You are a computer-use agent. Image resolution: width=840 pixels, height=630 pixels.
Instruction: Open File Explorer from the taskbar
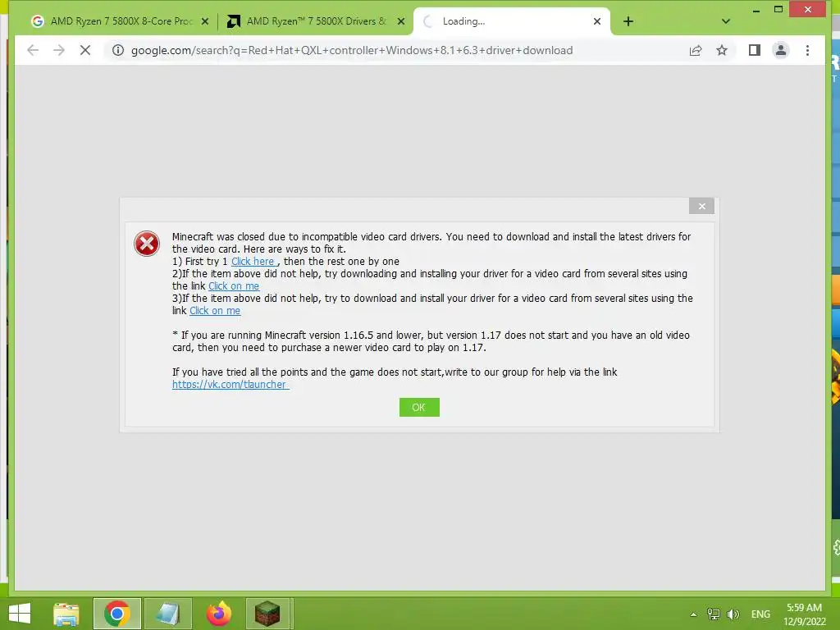[66, 614]
